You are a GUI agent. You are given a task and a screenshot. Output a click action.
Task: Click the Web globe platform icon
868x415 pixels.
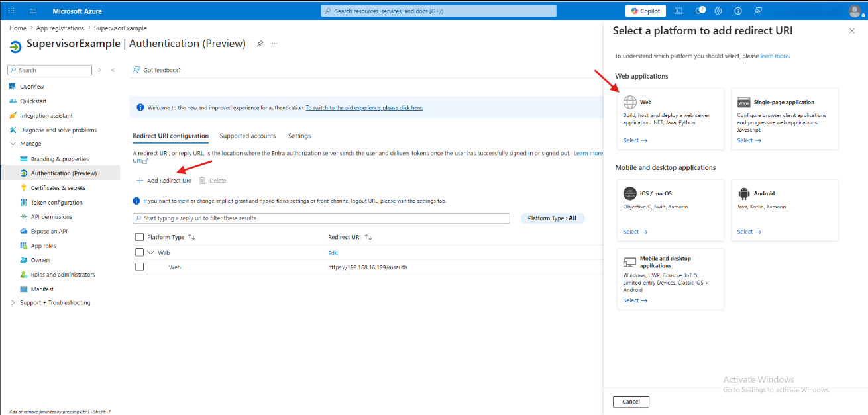[x=629, y=102]
